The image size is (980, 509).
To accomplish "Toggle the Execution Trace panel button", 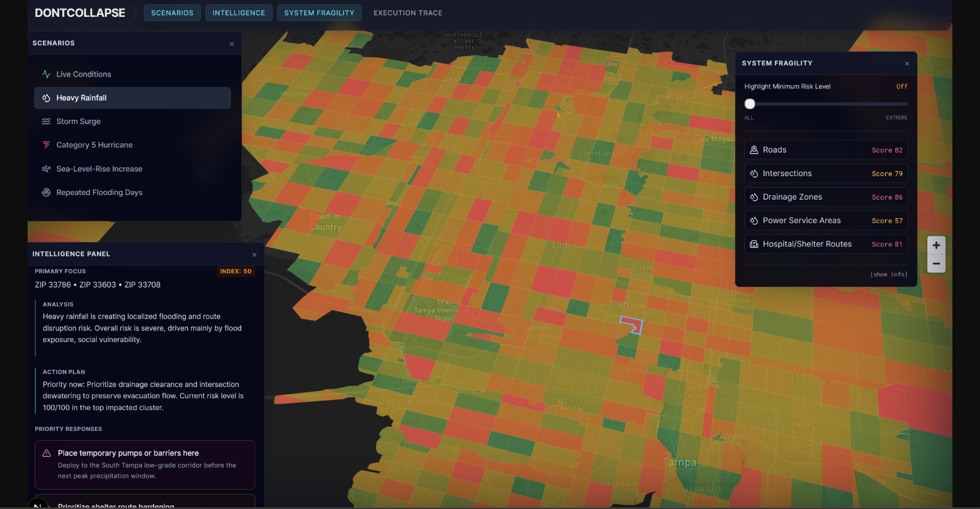I will coord(408,13).
